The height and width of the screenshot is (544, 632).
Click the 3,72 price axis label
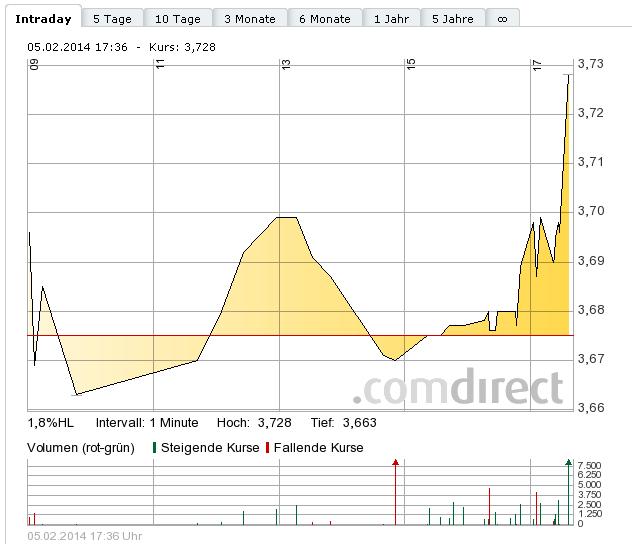(590, 113)
